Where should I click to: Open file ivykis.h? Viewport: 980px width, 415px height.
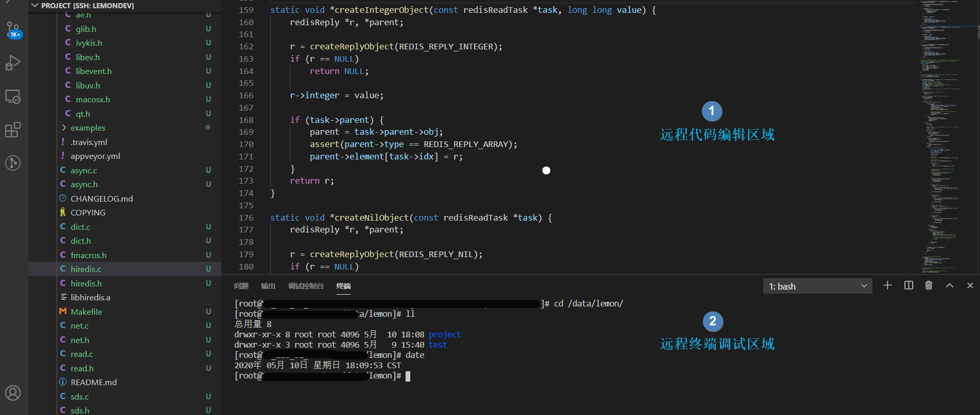click(89, 43)
